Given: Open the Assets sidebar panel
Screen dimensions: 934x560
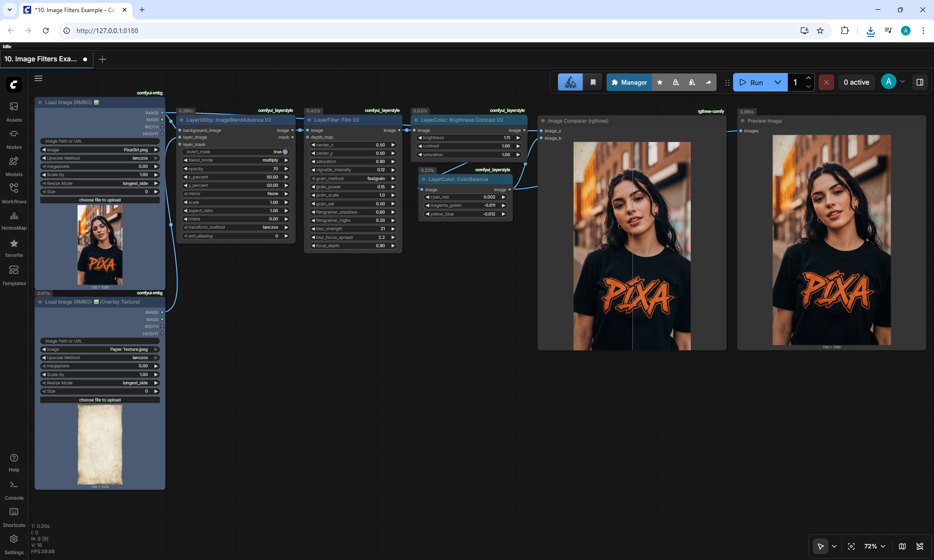Looking at the screenshot, I should 14,111.
